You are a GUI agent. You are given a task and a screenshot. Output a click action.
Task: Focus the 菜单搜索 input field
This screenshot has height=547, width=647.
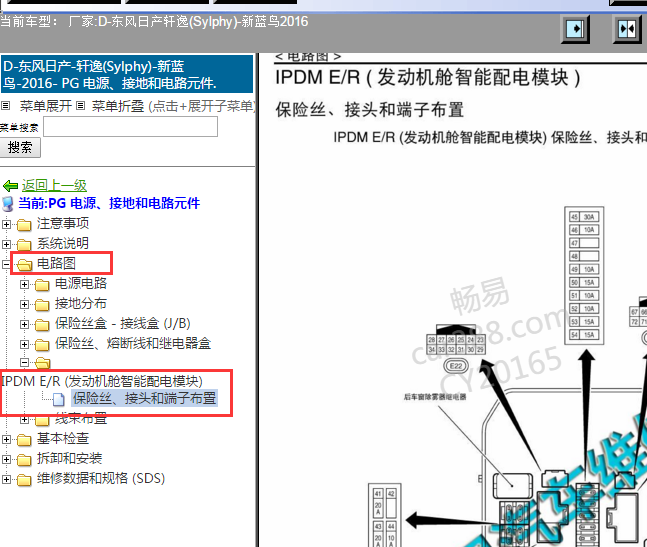(x=130, y=127)
